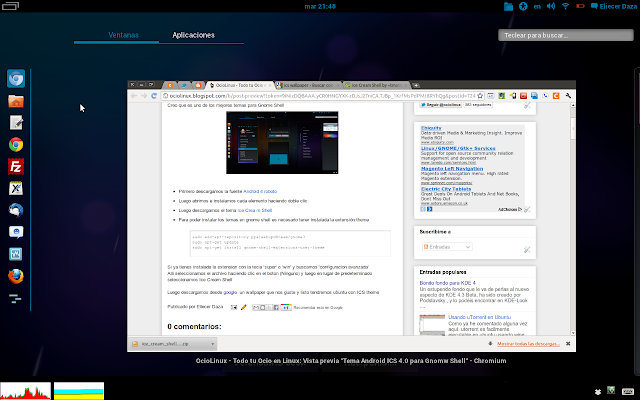Open the 'Ice Cream Shell' theme link
The image size is (640, 400).
coord(255,210)
